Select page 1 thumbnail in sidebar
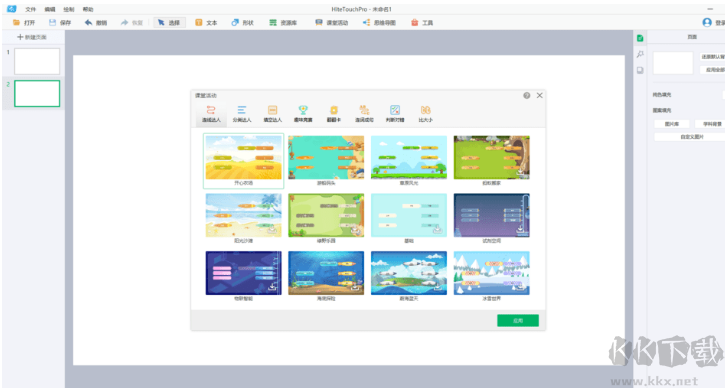The image size is (725, 388). pyautogui.click(x=37, y=61)
